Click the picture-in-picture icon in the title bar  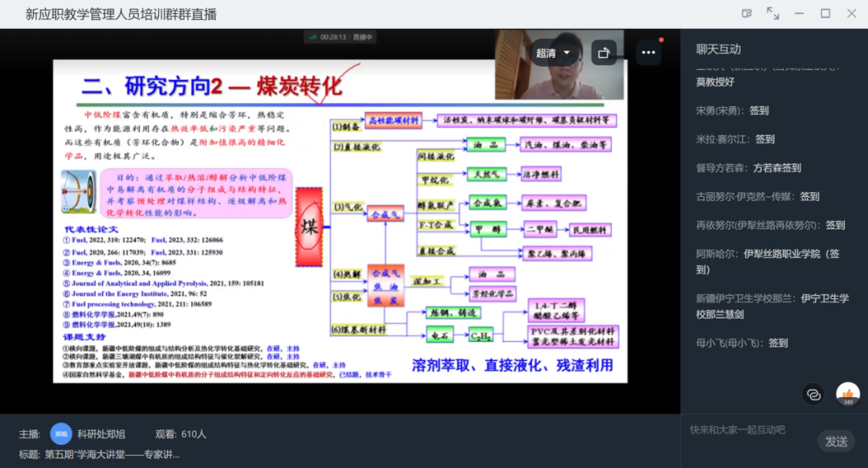[747, 13]
